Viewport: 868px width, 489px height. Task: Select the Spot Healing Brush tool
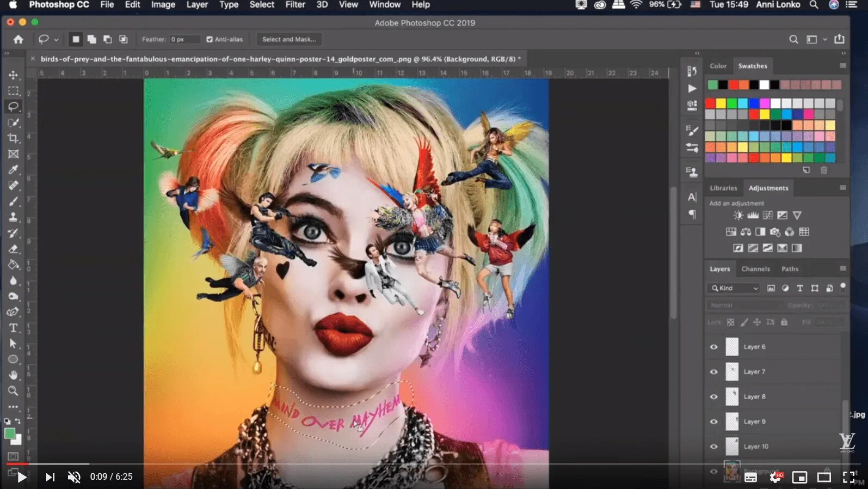14,186
